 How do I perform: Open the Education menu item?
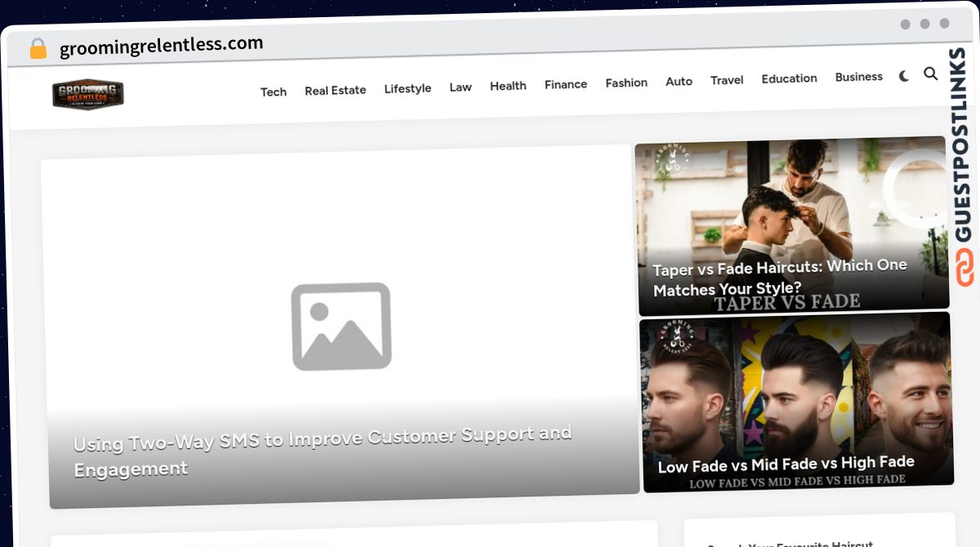point(789,78)
